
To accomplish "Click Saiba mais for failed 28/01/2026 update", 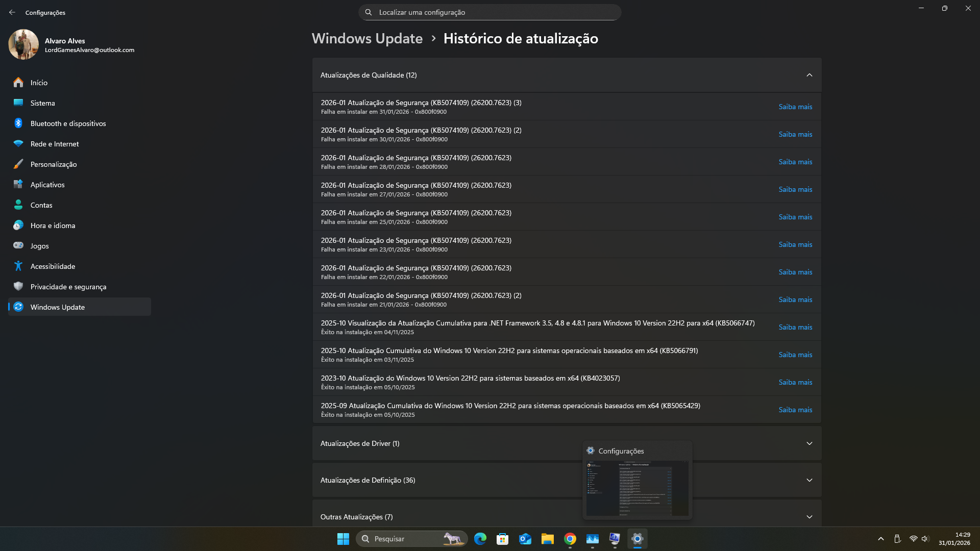I will click(x=795, y=162).
